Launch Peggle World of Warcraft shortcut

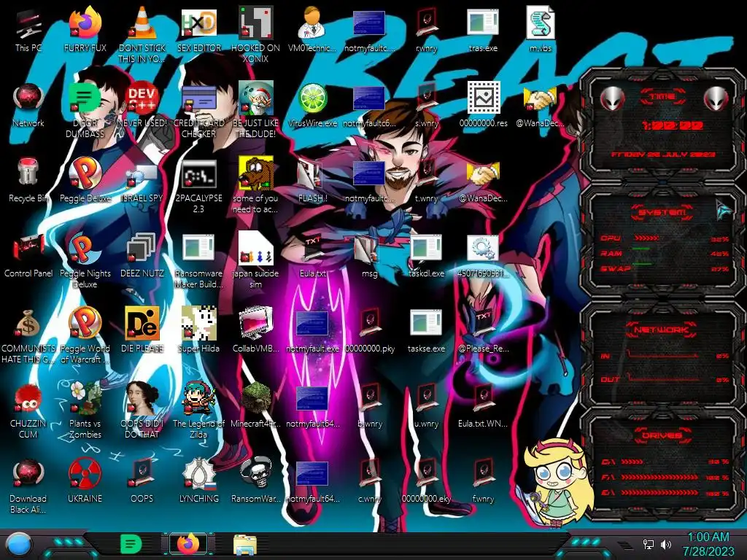[x=85, y=335]
